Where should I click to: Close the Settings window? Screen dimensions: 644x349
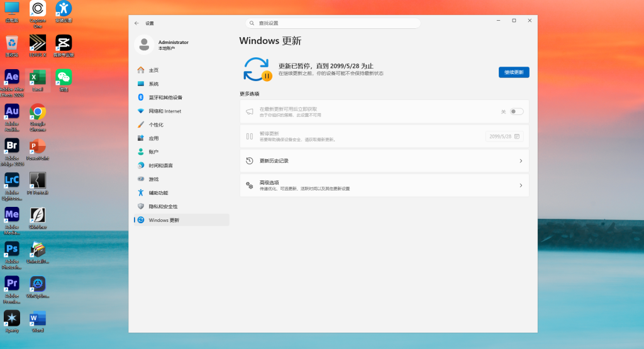[x=530, y=21]
